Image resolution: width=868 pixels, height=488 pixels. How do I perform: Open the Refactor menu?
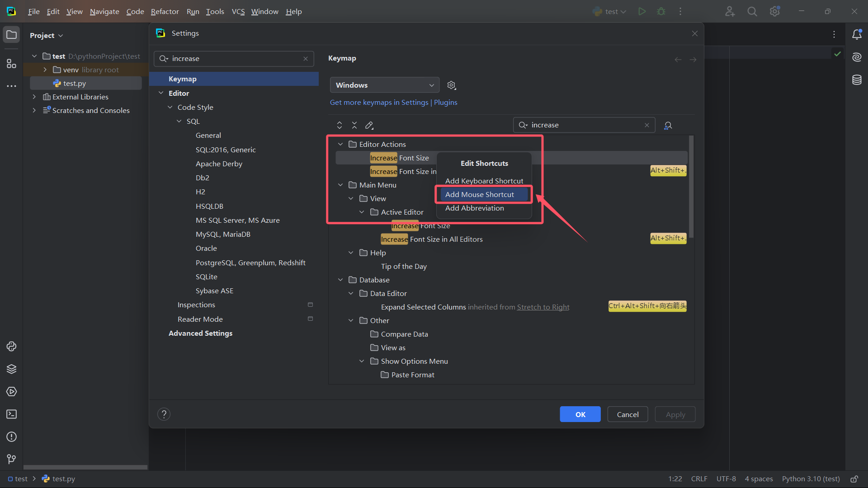point(165,11)
